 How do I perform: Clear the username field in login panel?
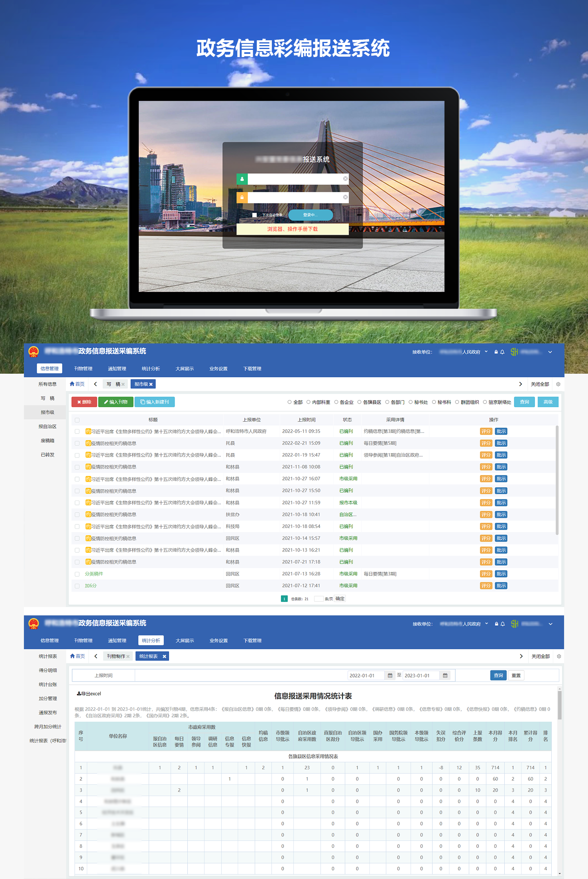point(345,179)
